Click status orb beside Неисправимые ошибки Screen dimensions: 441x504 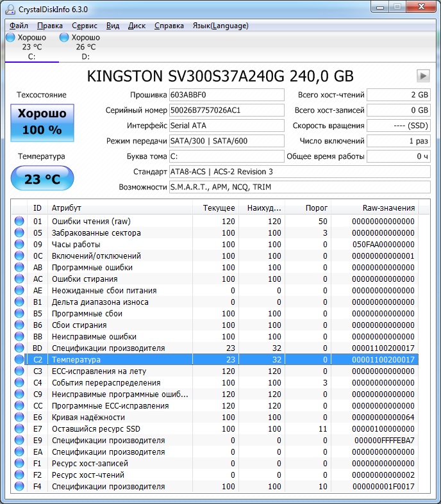19,336
